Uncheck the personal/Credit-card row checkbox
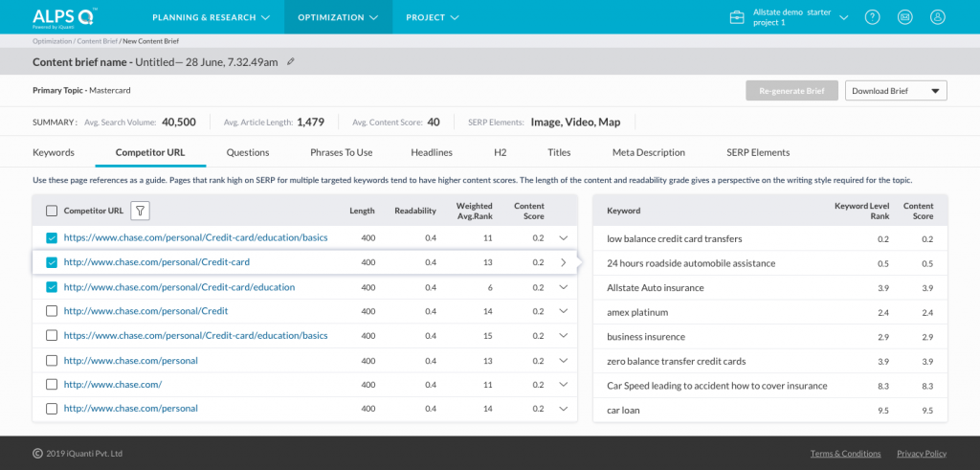The image size is (980, 470). click(52, 262)
